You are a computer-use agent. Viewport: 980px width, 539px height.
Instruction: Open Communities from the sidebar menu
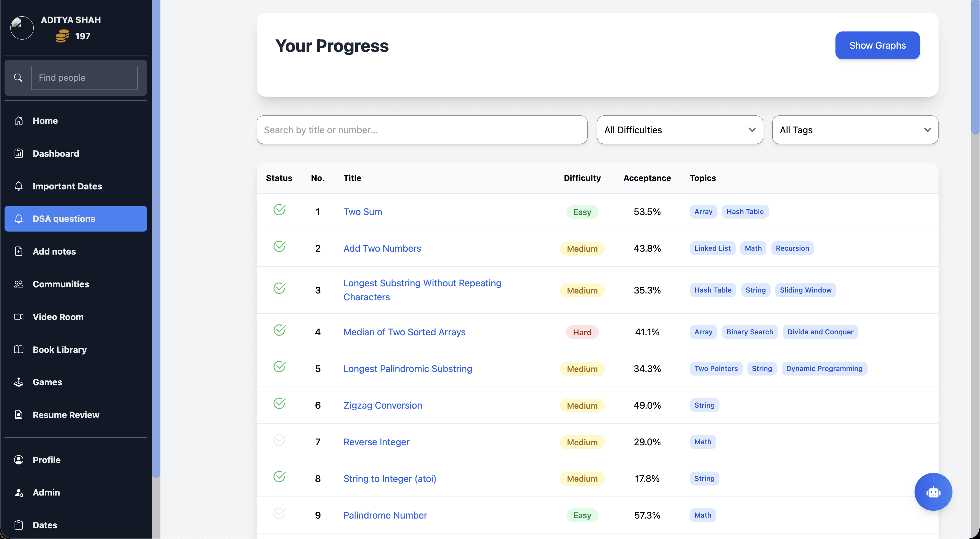(x=61, y=284)
